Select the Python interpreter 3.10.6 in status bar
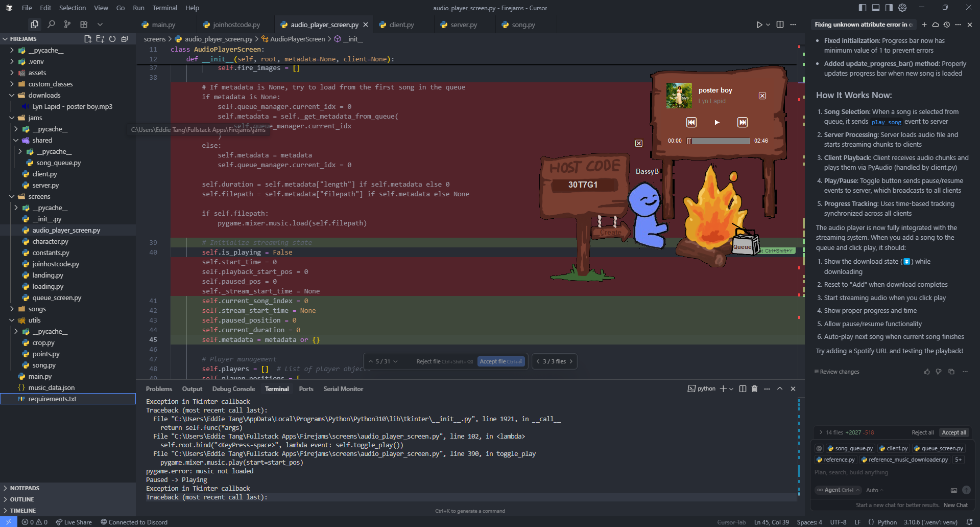Viewport: 980px width, 527px height. click(x=930, y=522)
